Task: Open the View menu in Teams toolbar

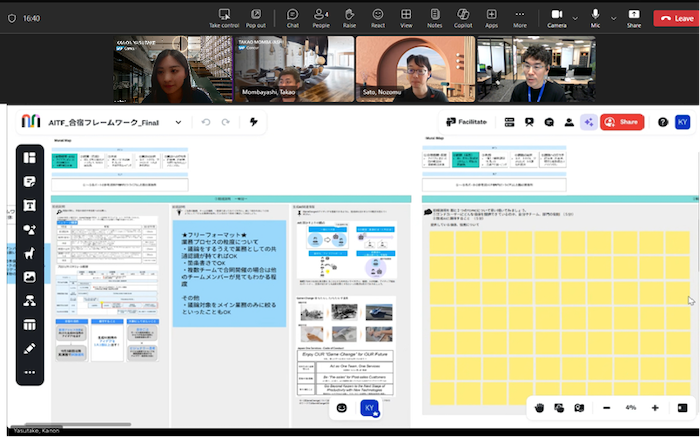Action: pyautogui.click(x=406, y=17)
